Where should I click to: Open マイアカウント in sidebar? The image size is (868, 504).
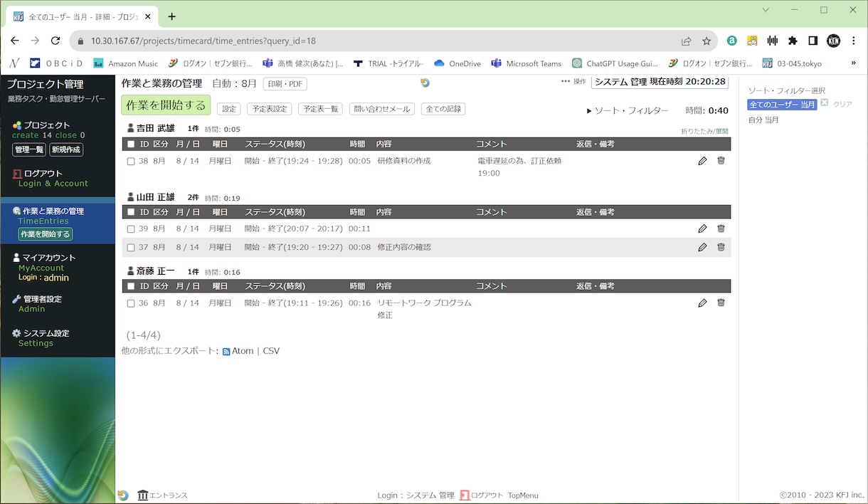pyautogui.click(x=49, y=258)
